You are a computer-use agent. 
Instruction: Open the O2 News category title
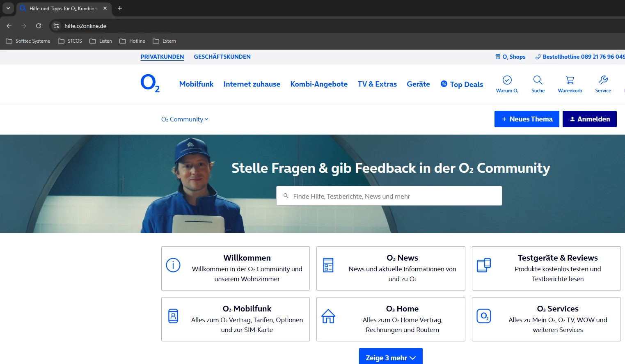tap(402, 258)
